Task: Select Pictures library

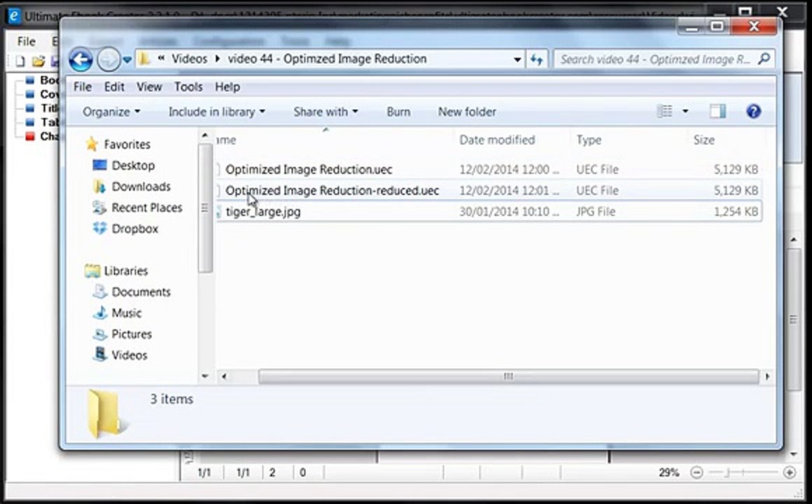Action: (132, 334)
